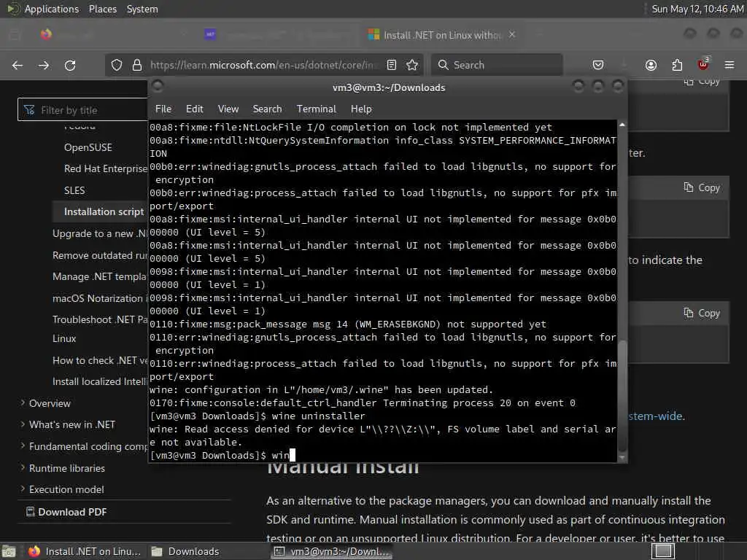Open the Firefox account icon
The height and width of the screenshot is (560, 747).
point(651,65)
